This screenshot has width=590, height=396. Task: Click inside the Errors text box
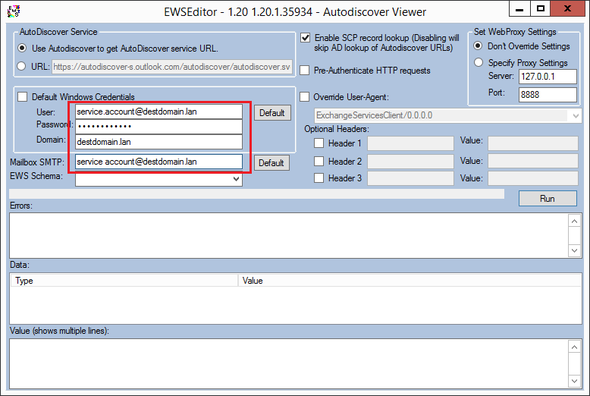click(x=289, y=236)
